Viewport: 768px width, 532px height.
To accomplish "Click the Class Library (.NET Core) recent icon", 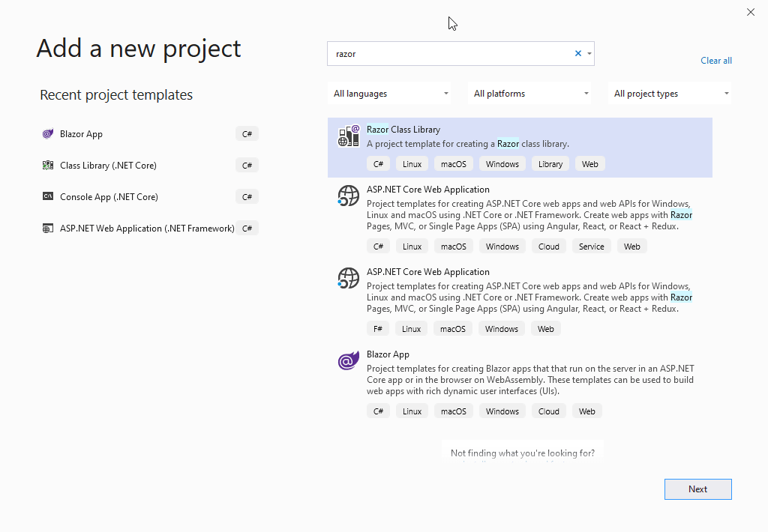I will coord(47,166).
